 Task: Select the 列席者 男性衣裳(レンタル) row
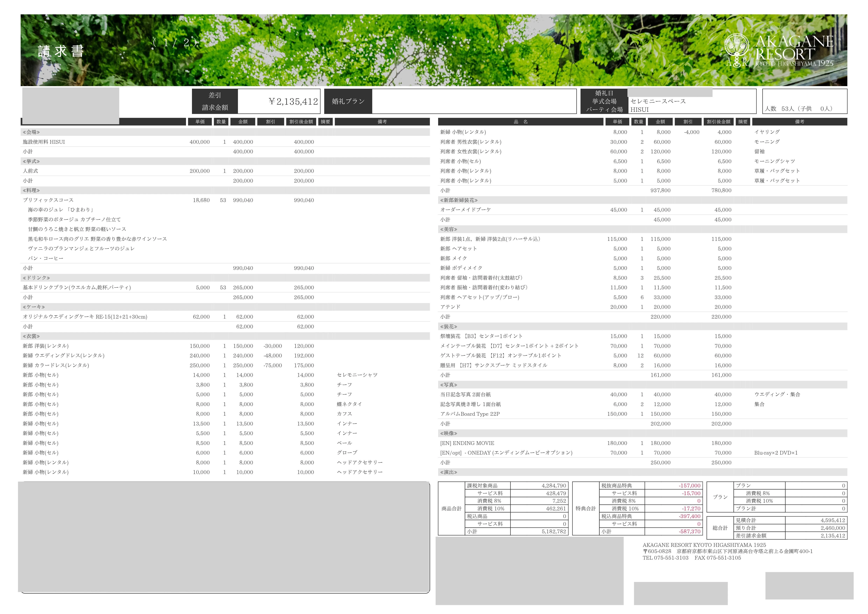643,142
